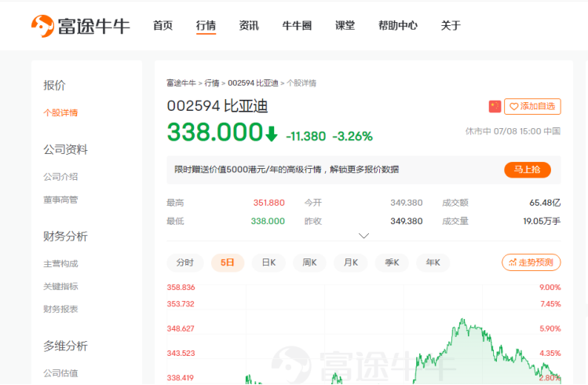Viewport: 588px width, 385px height.
Task: Show the 季K quarterly chart
Action: point(391,262)
